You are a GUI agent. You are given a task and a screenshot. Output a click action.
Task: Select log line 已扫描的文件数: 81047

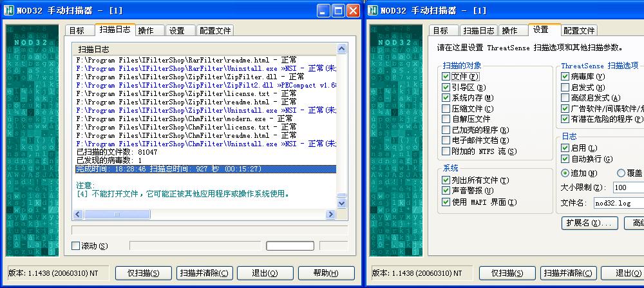point(117,152)
